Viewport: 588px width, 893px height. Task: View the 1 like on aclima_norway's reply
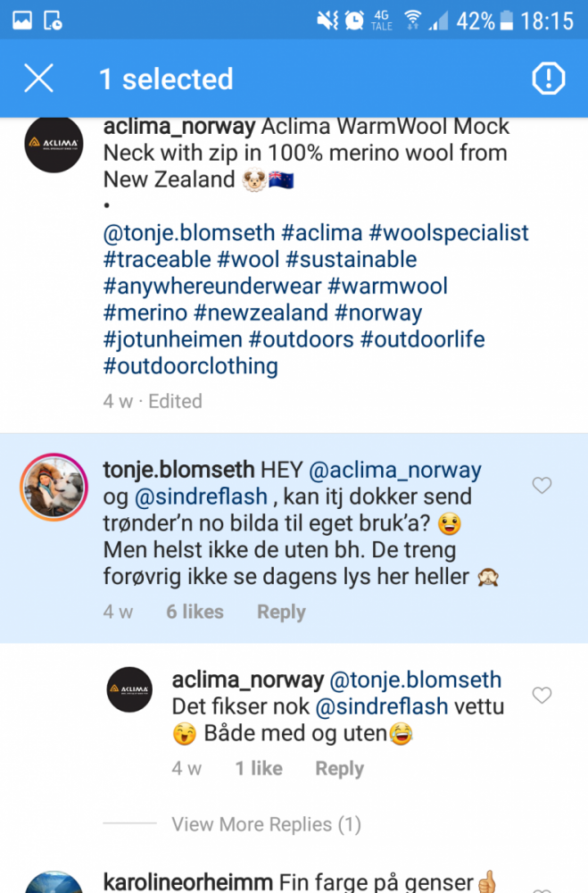click(259, 769)
